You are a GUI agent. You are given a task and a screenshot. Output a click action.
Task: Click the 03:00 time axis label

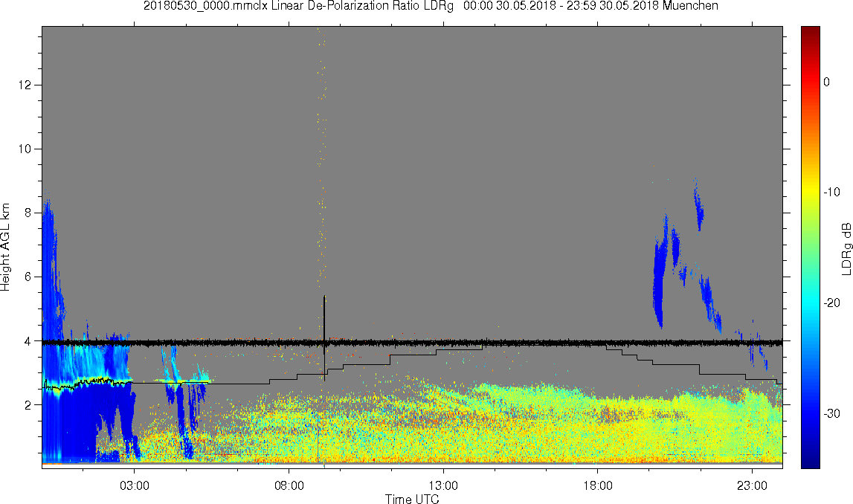tap(135, 485)
